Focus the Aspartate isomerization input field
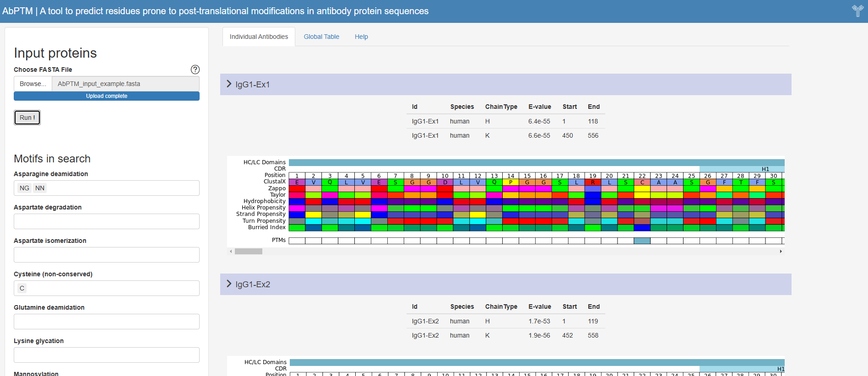 tap(107, 255)
